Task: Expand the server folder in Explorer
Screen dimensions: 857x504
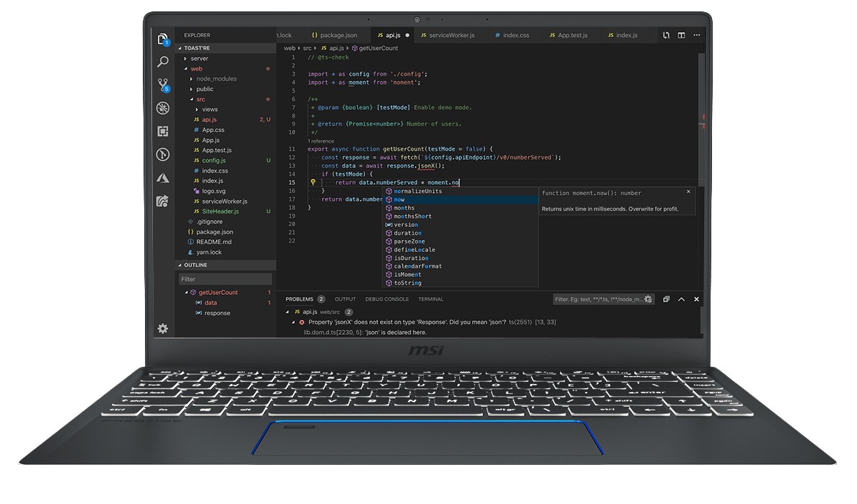Action: (x=199, y=59)
